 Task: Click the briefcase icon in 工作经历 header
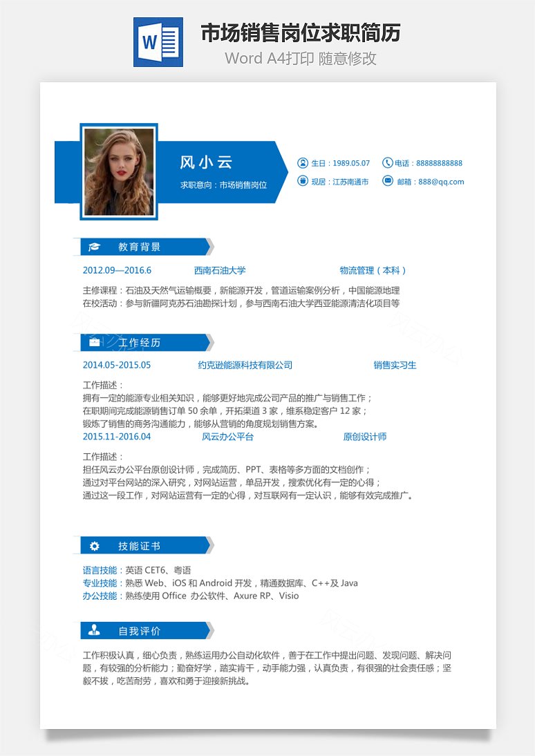click(94, 342)
